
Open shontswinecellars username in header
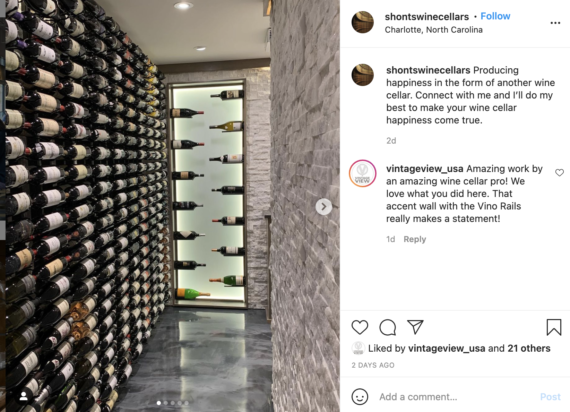point(427,17)
